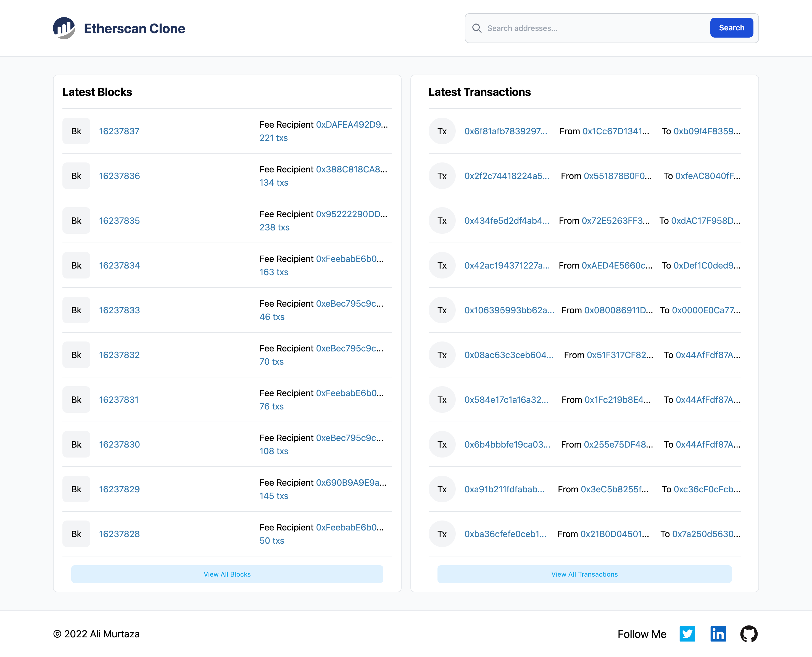
Task: Click Tx badge for 0x6f81afb7839297 transaction
Action: [x=442, y=131]
